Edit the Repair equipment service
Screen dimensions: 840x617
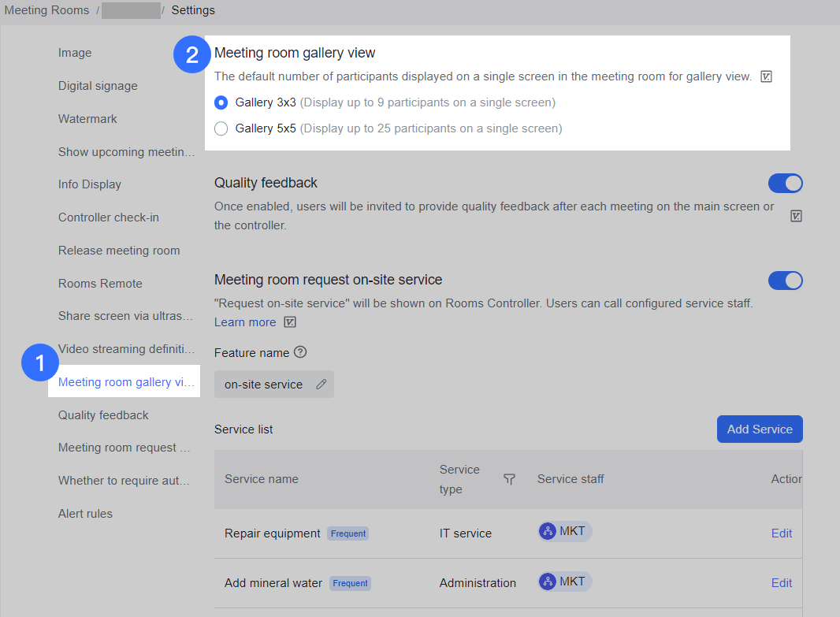click(781, 533)
